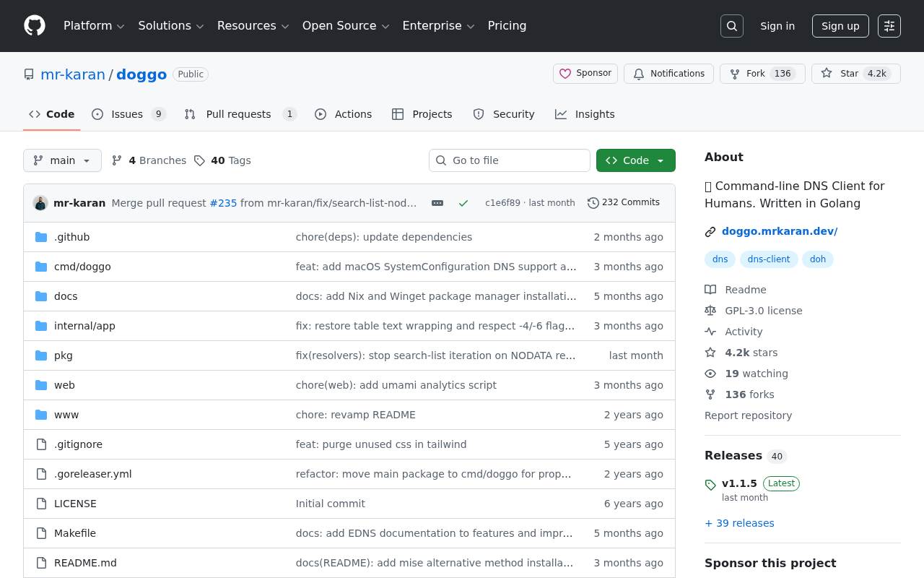The width and height of the screenshot is (924, 578).
Task: Click the heart icon on the Sponsor button
Action: point(564,73)
